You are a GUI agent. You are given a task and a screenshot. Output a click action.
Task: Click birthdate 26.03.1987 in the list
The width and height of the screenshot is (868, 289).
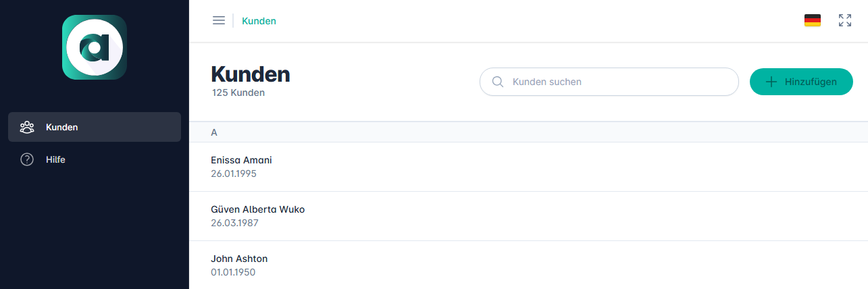(234, 223)
